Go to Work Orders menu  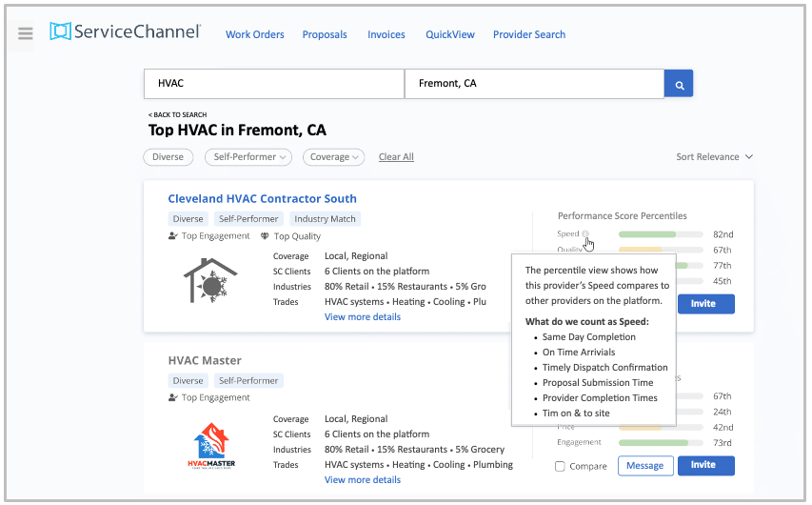254,34
